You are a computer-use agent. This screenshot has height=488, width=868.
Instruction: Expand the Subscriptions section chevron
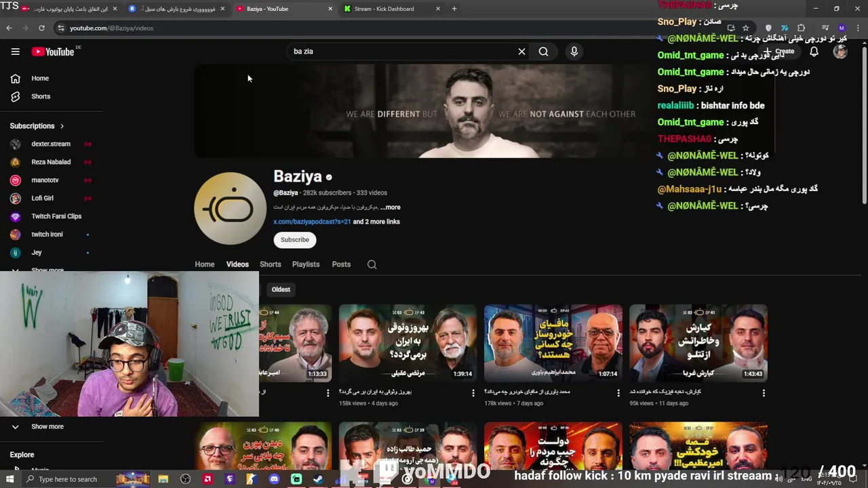click(x=62, y=126)
